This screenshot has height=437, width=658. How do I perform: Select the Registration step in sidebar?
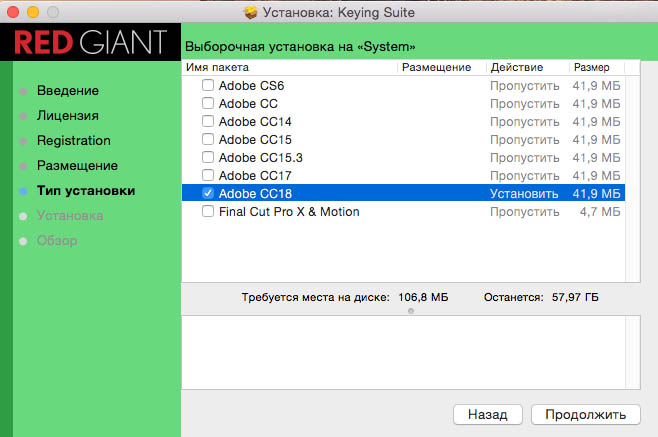click(x=74, y=141)
